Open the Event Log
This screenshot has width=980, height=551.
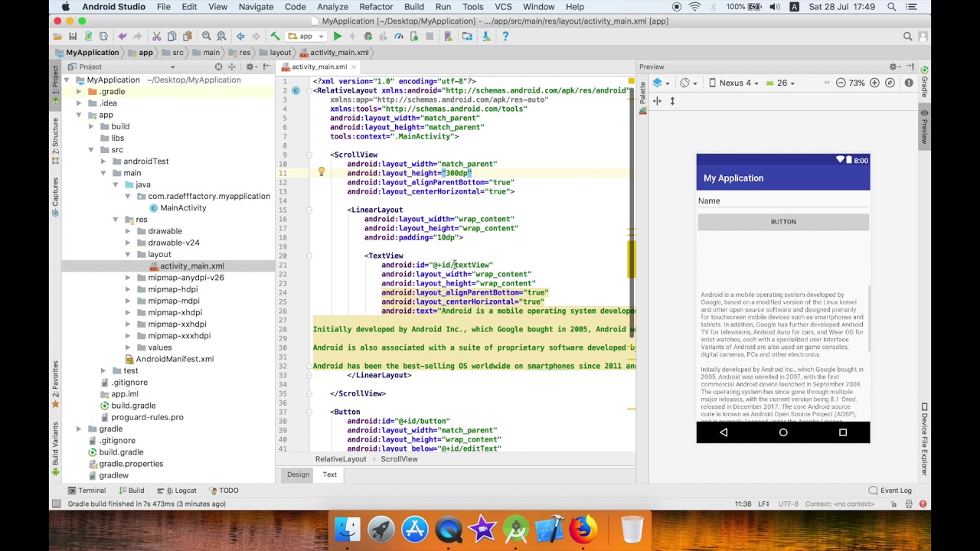coord(890,491)
